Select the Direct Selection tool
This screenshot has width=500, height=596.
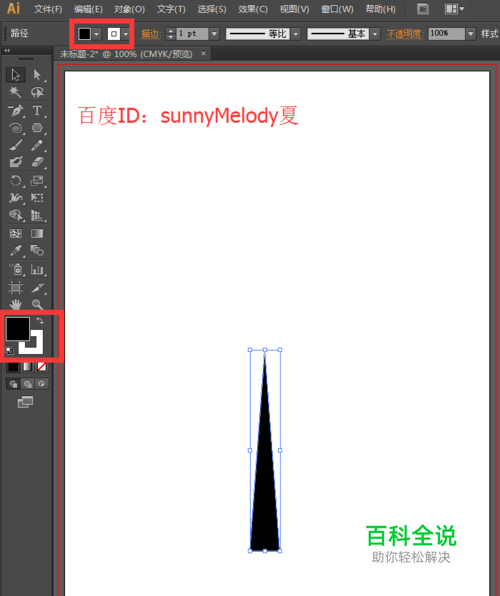point(37,75)
